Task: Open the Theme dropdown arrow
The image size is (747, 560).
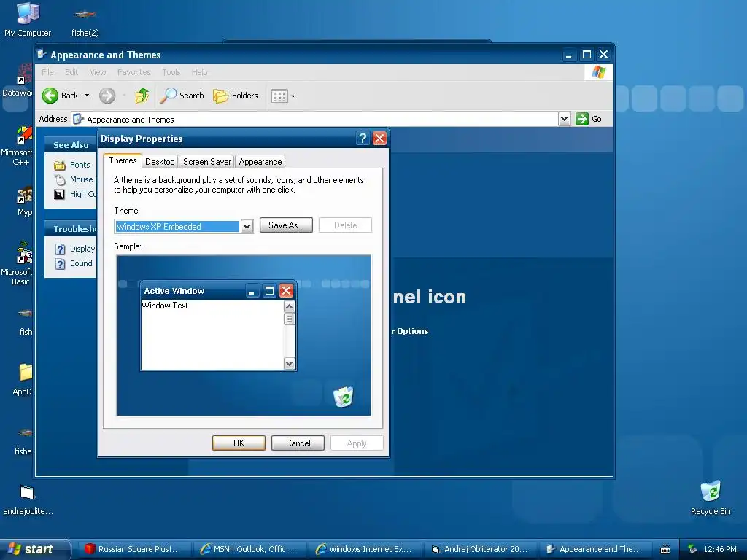Action: [x=247, y=226]
